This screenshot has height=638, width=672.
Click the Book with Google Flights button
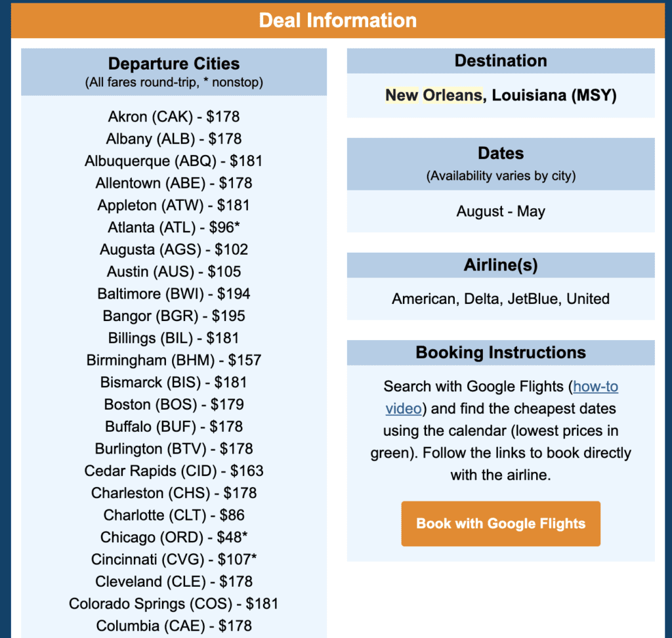[500, 524]
